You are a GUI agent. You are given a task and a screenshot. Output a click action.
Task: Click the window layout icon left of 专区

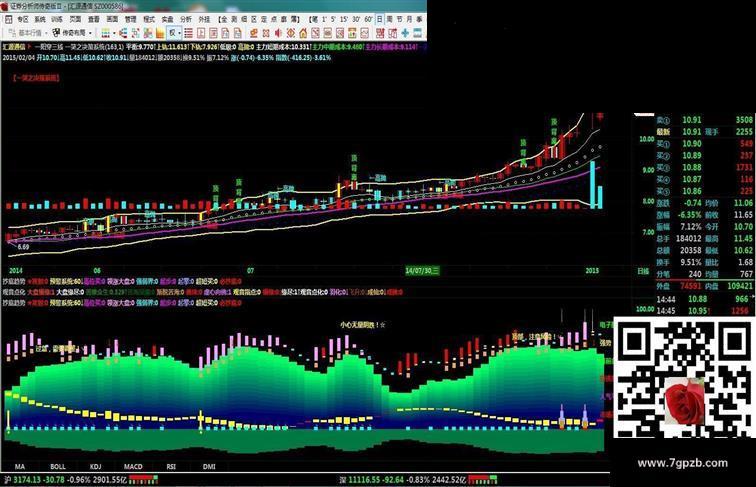coord(9,19)
